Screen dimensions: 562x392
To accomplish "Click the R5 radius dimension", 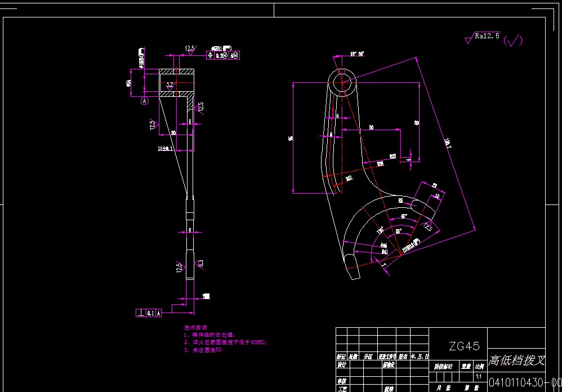I will point(401,201).
